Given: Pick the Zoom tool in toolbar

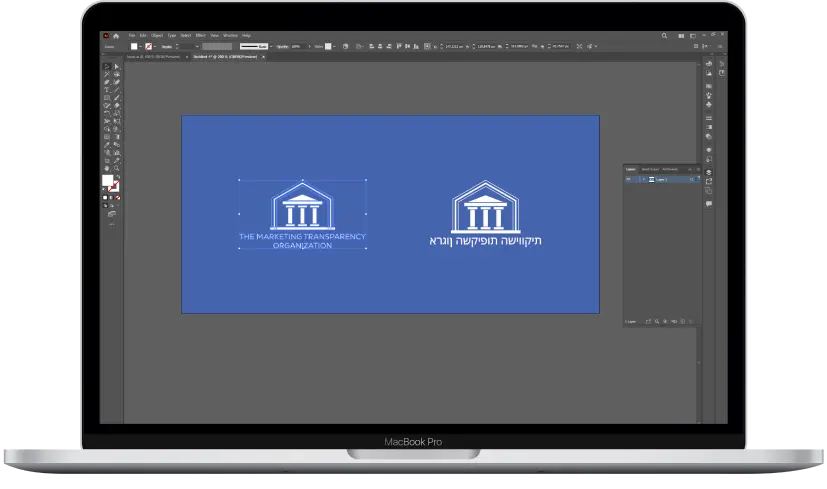Looking at the screenshot, I should (x=116, y=169).
